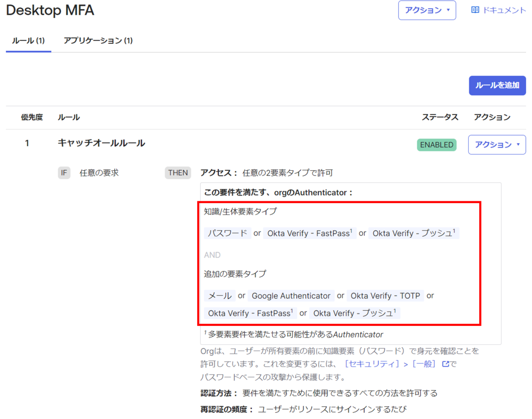Image resolution: width=532 pixels, height=419 pixels.
Task: Click the この要件を満たす、orgのAuthenticator： heading
Action: (278, 193)
